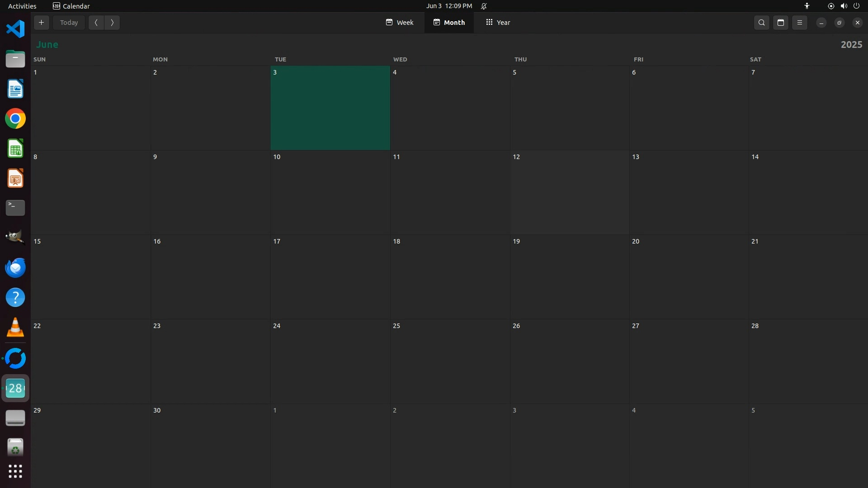
Task: Open the Calendar app menu in top bar
Action: click(x=71, y=6)
